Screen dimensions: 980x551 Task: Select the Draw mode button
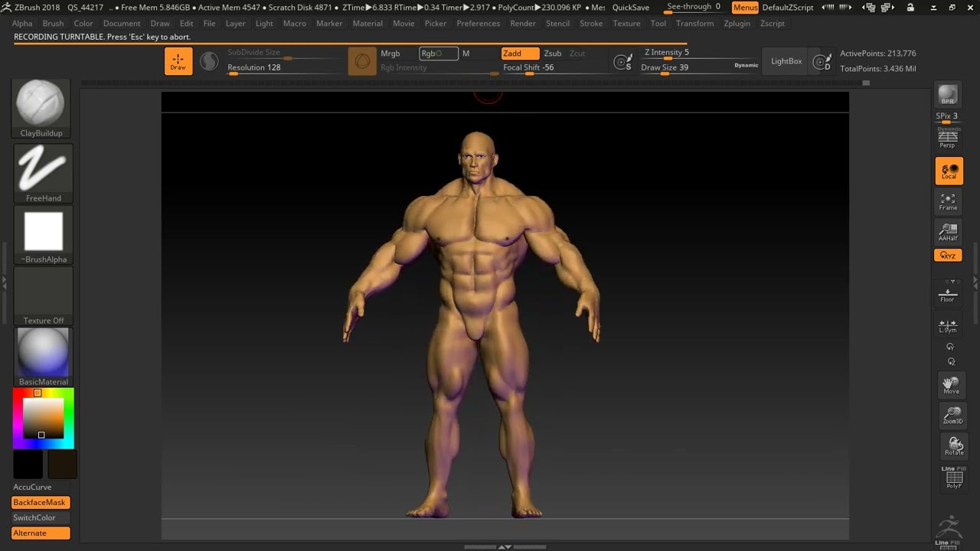tap(178, 61)
